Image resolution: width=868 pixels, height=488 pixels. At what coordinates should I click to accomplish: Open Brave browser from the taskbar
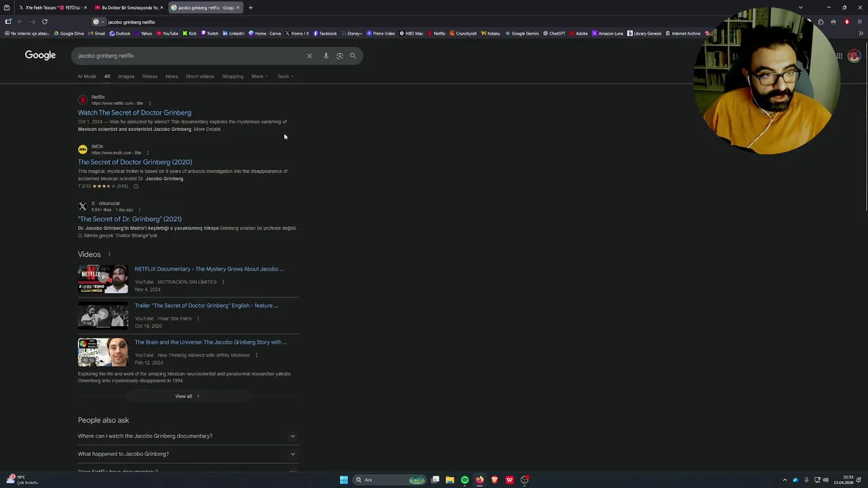[494, 480]
